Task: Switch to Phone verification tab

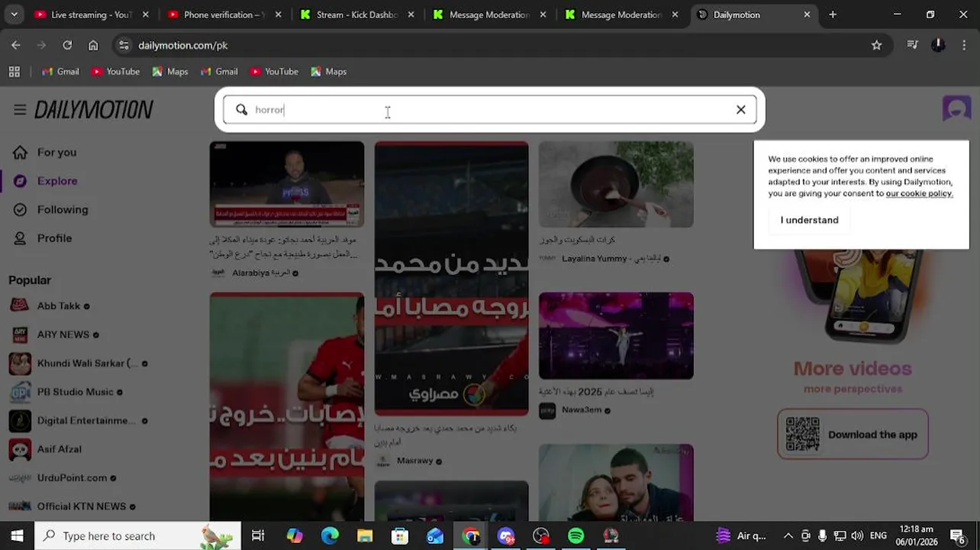Action: tap(224, 15)
